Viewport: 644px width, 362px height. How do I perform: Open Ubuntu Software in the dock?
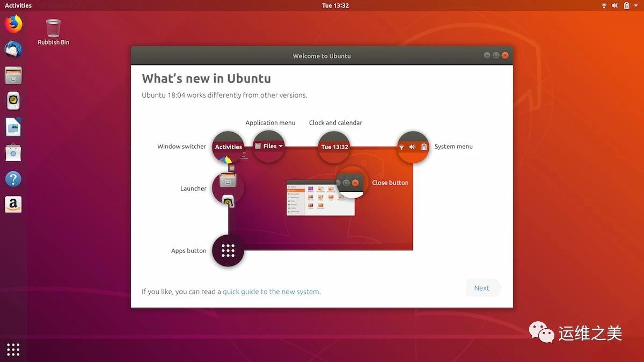(13, 153)
